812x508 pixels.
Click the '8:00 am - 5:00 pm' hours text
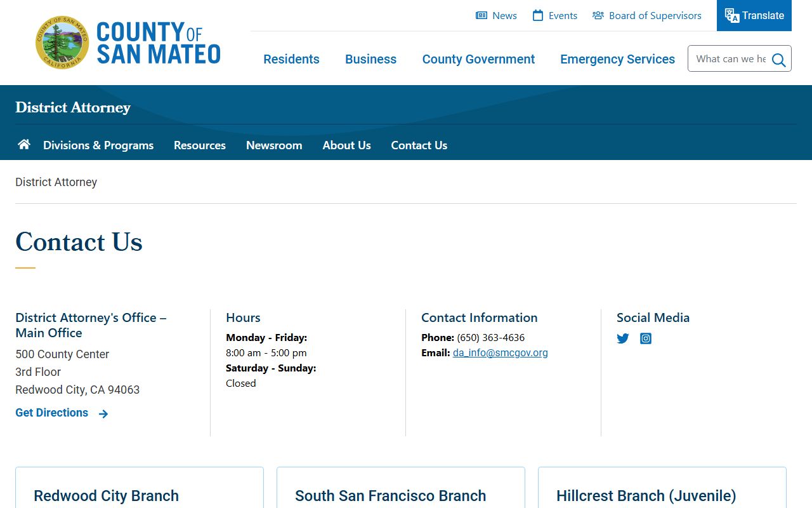click(x=266, y=352)
